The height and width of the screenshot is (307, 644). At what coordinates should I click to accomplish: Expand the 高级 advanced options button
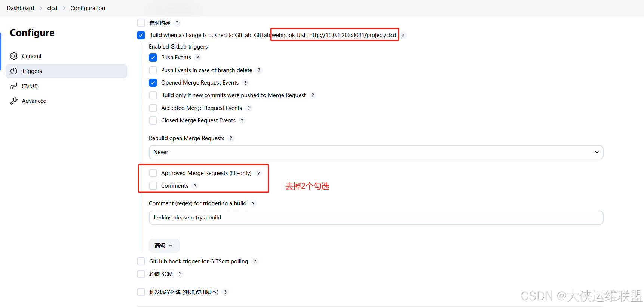pos(164,246)
